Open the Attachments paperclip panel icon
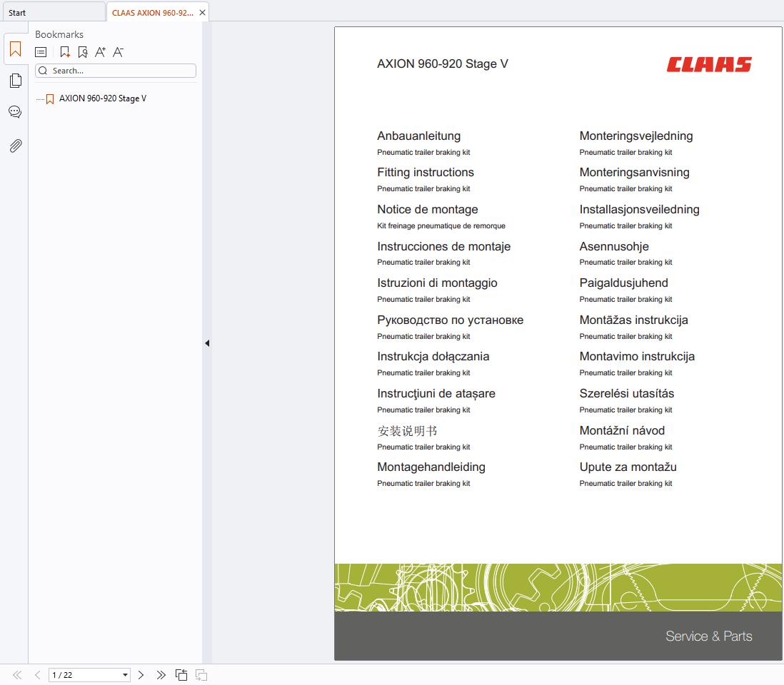Screen dimensions: 784x685 [16, 146]
